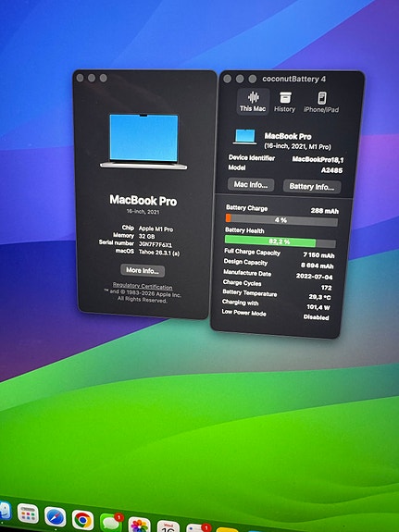Open the Calendar dock icon

coord(168,526)
